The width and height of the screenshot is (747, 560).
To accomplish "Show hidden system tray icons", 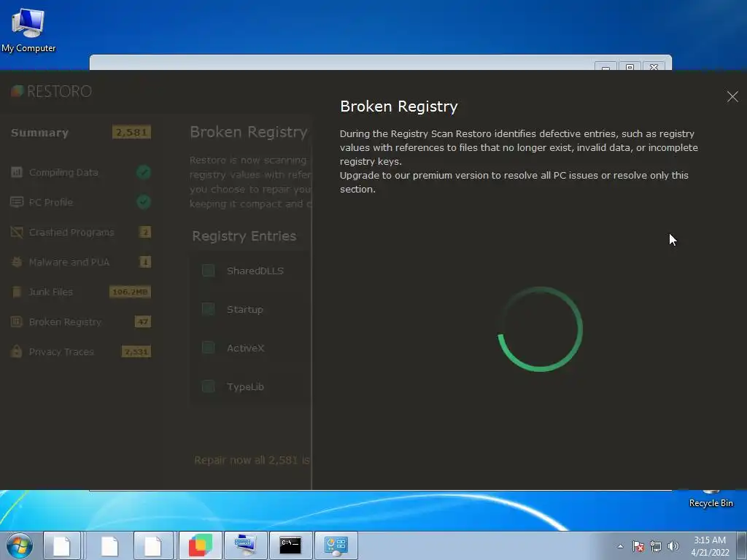I will pos(620,546).
